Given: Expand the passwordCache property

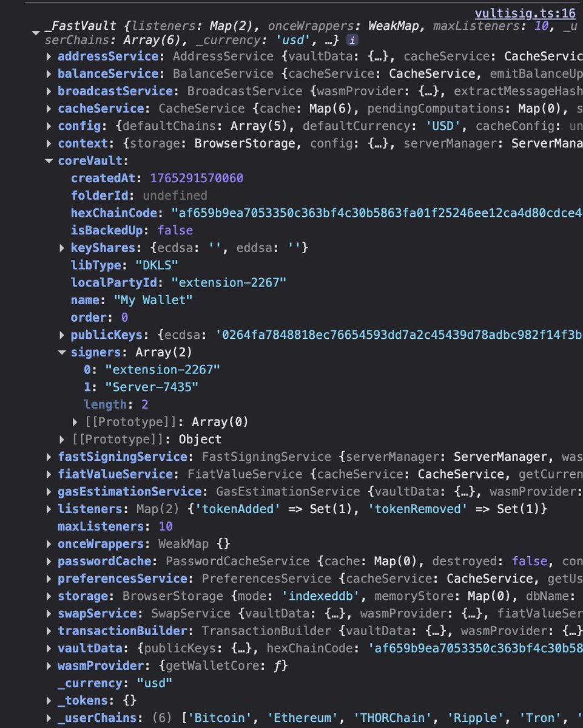Looking at the screenshot, I should pos(49,561).
